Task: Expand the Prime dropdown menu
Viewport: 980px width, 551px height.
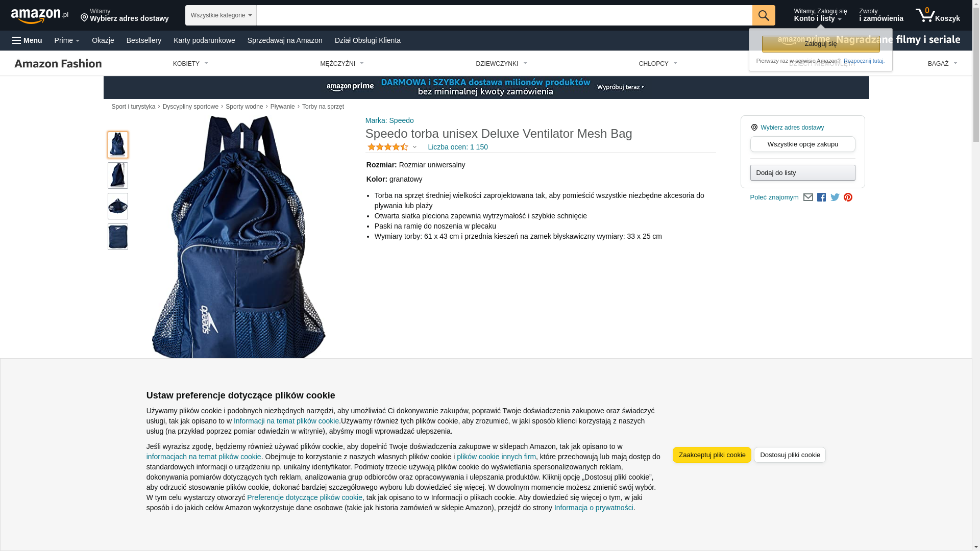Action: pyautogui.click(x=67, y=40)
